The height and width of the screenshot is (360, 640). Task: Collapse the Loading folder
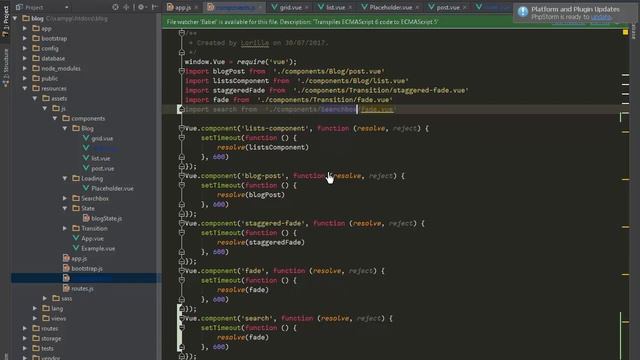[x=65, y=178]
